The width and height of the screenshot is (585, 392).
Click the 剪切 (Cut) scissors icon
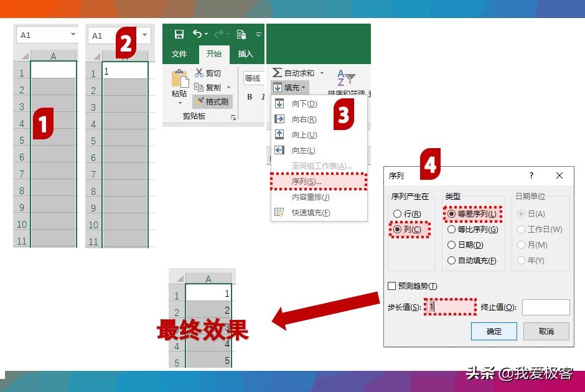pos(200,73)
